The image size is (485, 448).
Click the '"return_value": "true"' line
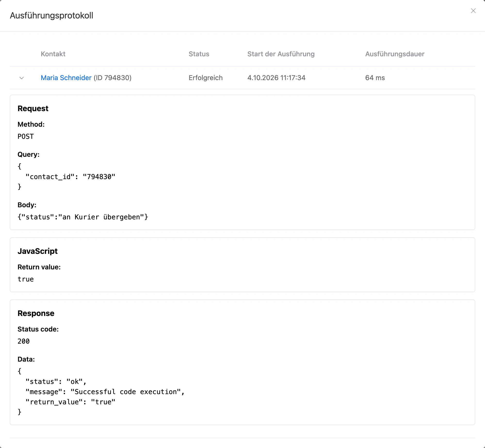point(70,402)
